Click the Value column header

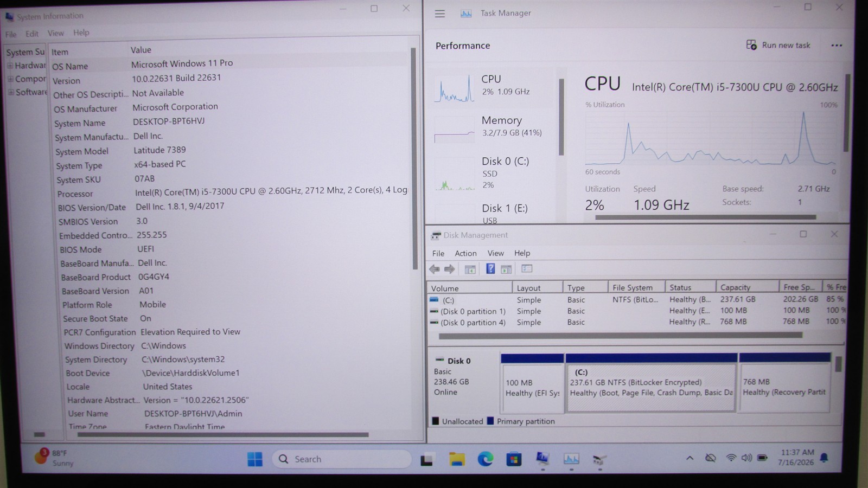pyautogui.click(x=269, y=50)
